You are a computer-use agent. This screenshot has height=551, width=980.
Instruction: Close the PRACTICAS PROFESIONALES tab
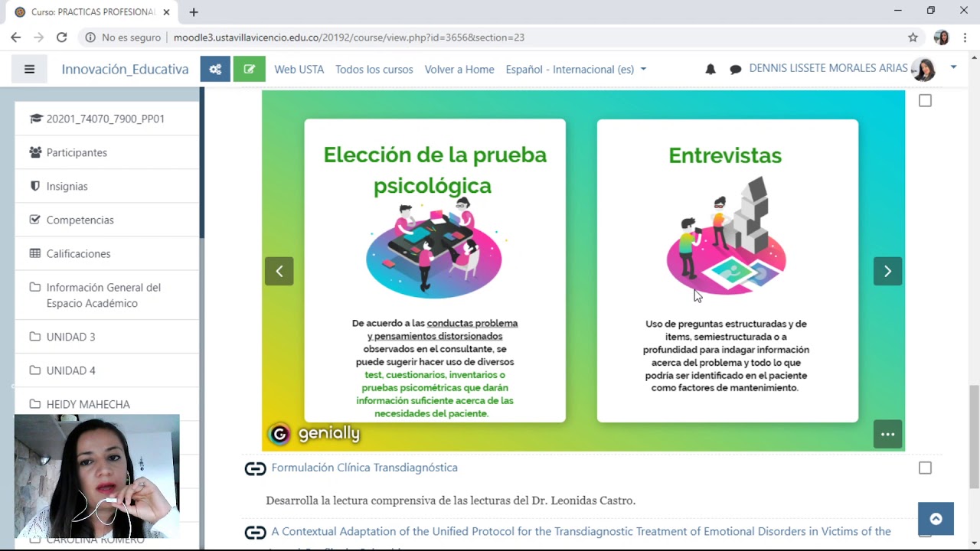coord(166,12)
